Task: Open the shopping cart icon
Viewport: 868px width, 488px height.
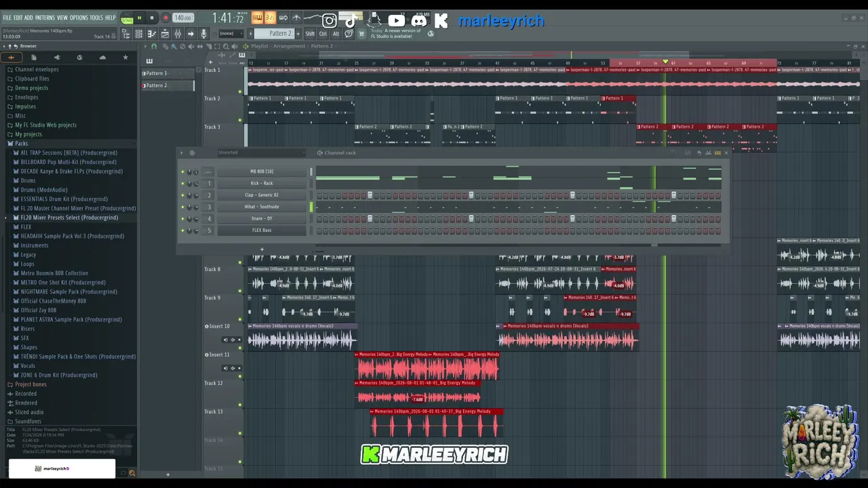Action: click(x=361, y=34)
